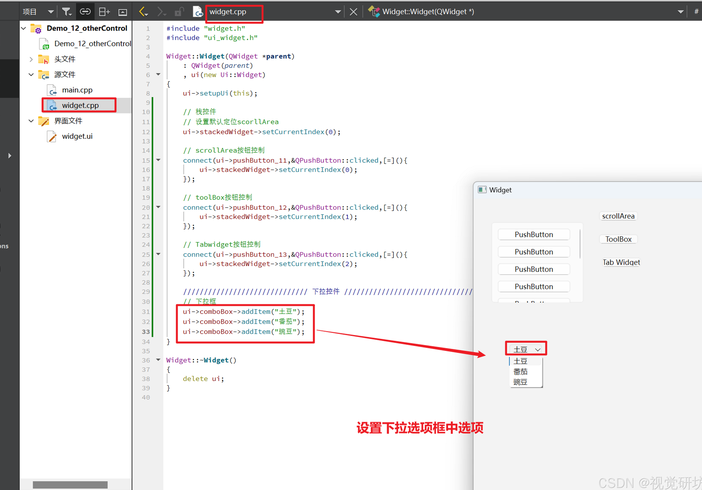Select the 源文件 folder label

(64, 74)
